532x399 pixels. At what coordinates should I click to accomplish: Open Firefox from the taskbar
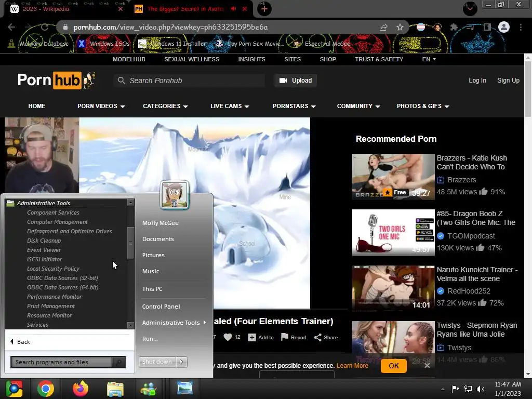click(81, 389)
